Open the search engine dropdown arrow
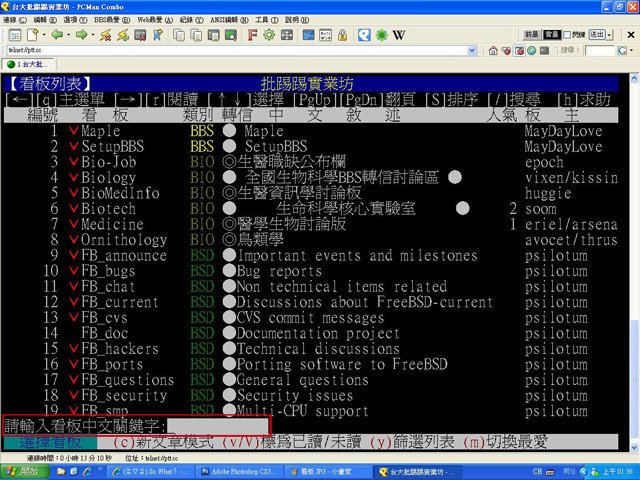 click(631, 51)
